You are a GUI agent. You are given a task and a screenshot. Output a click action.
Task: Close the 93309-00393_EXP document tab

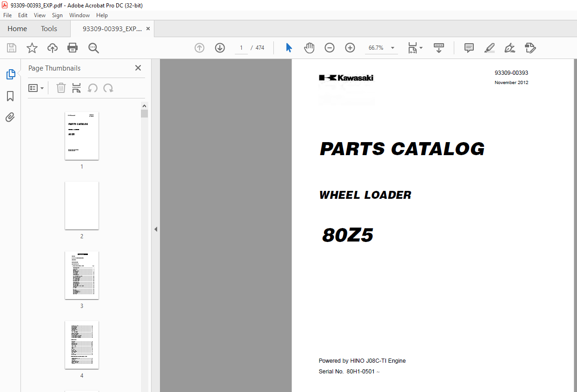click(148, 29)
